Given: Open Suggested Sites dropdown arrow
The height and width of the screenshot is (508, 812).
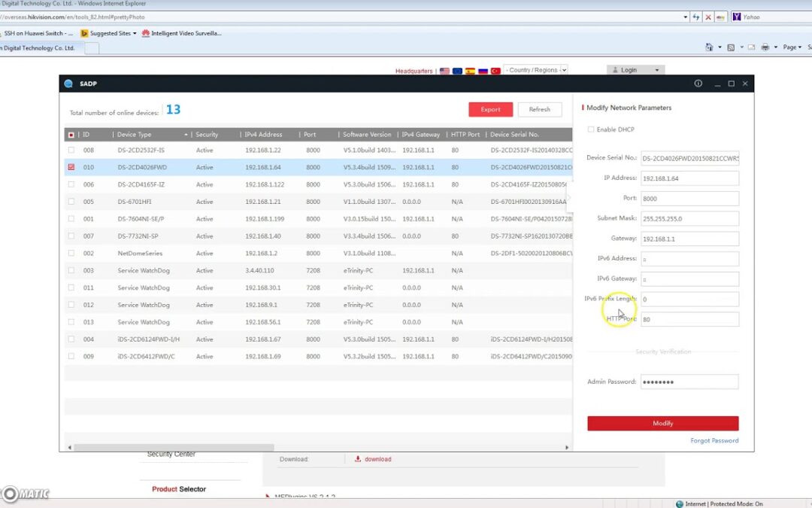Looking at the screenshot, I should click(x=135, y=33).
